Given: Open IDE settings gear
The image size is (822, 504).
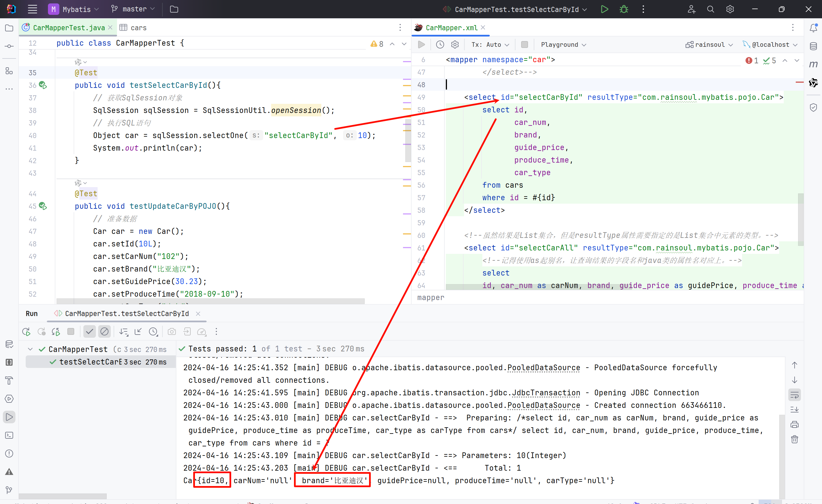Looking at the screenshot, I should pyautogui.click(x=730, y=9).
